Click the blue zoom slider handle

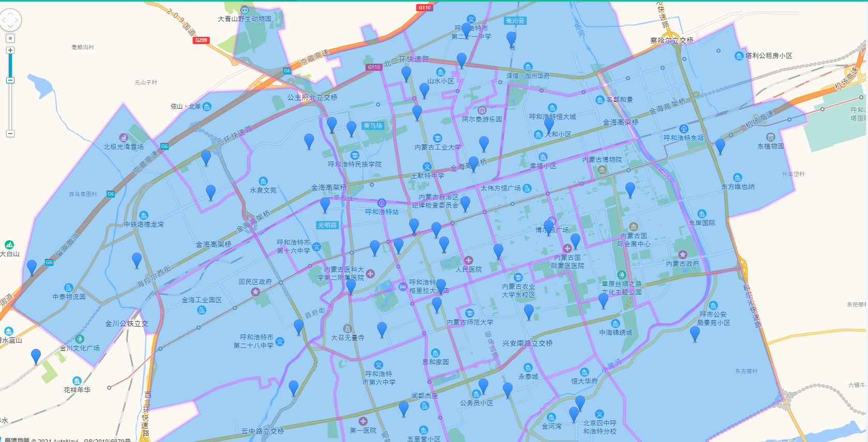pos(10,80)
